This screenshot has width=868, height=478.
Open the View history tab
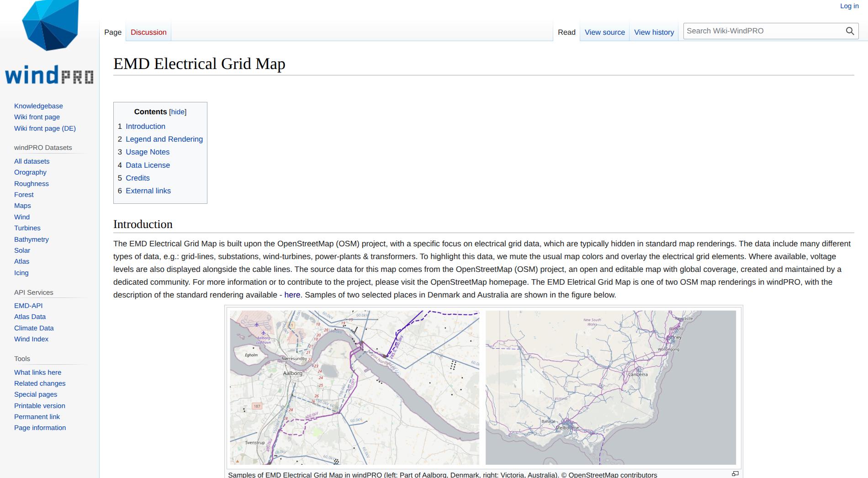(x=654, y=32)
